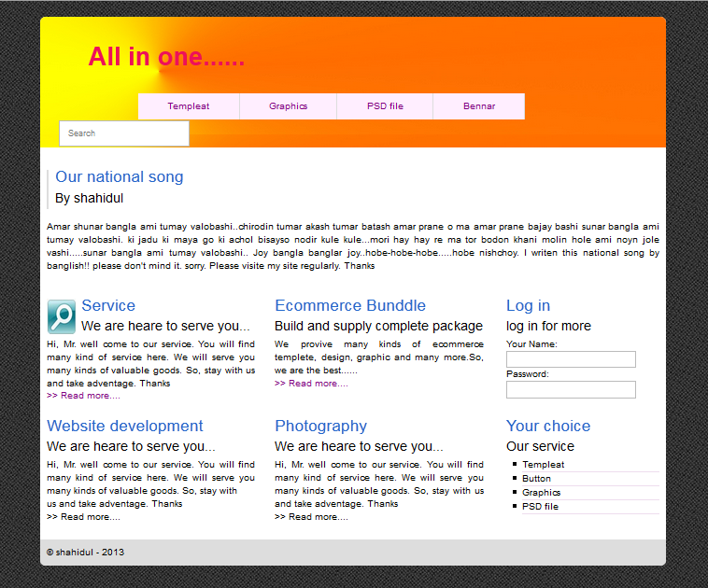Click the 'Our service' subheading
Screen dimensions: 708x588
(540, 446)
